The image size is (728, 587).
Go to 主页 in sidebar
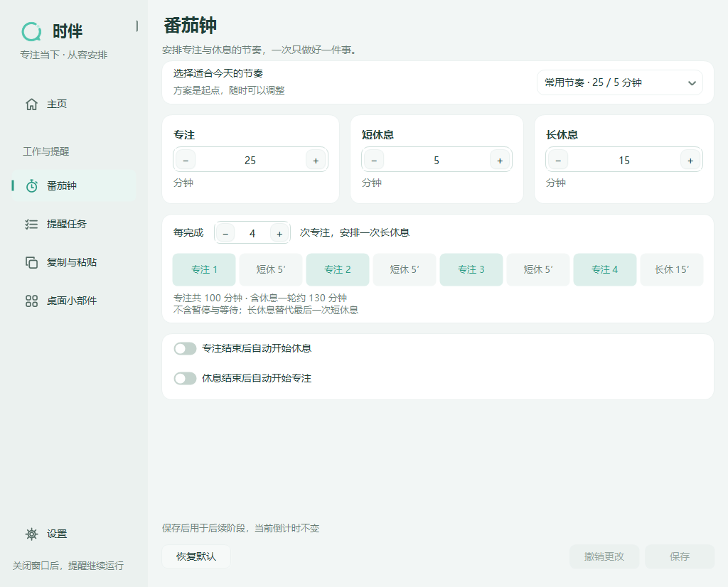pos(74,104)
